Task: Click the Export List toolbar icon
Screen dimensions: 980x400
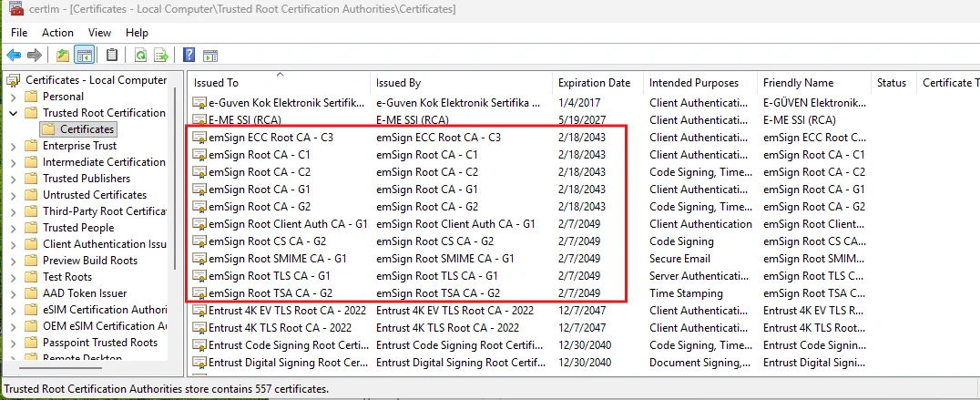Action: pos(162,55)
